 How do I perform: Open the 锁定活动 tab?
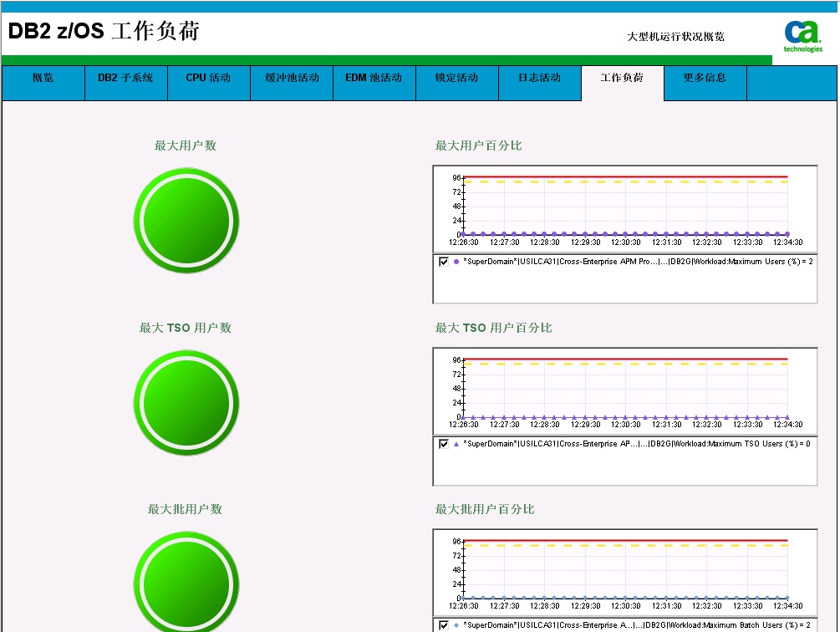pyautogui.click(x=457, y=83)
